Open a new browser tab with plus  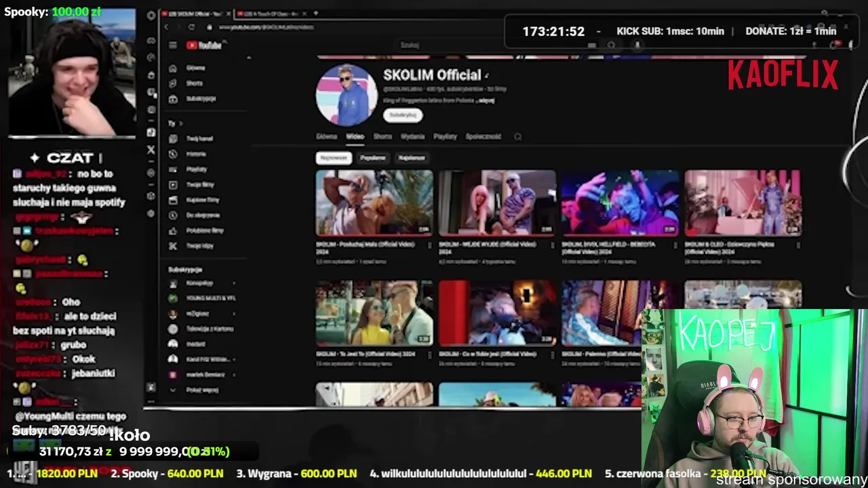pos(316,14)
